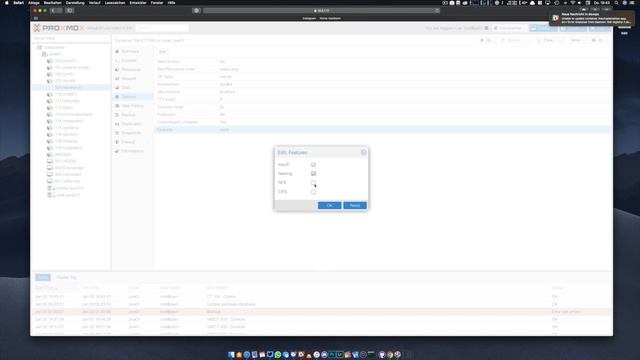The height and width of the screenshot is (360, 640).
Task: Click the Firewall shield icon entry
Action: point(117,142)
